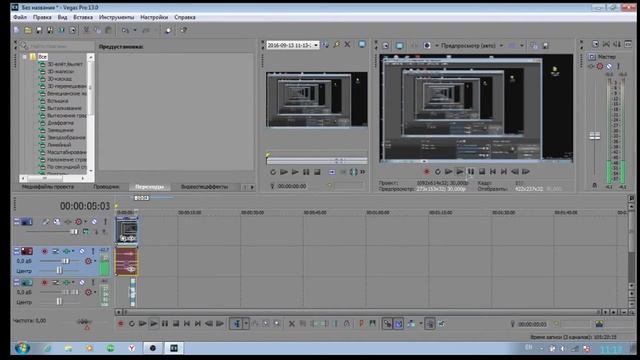Viewport: 640px width, 360px height.
Task: Toggle automatic crossfades in the bottom toolbar
Action: (x=398, y=324)
